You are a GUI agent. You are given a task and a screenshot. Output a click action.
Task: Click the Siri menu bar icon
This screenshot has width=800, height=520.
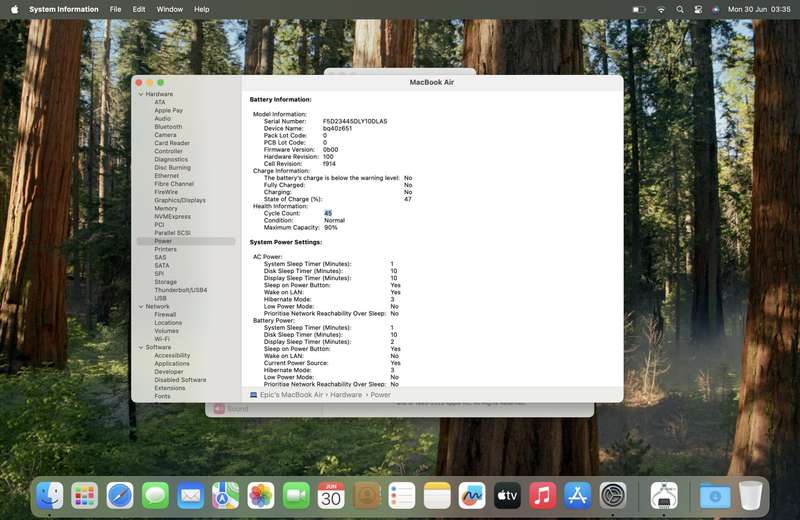tap(716, 9)
